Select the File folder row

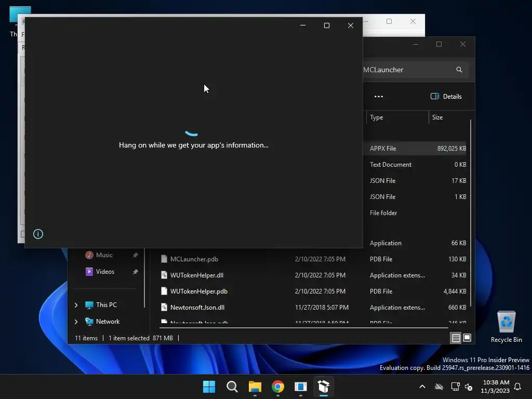click(416, 212)
